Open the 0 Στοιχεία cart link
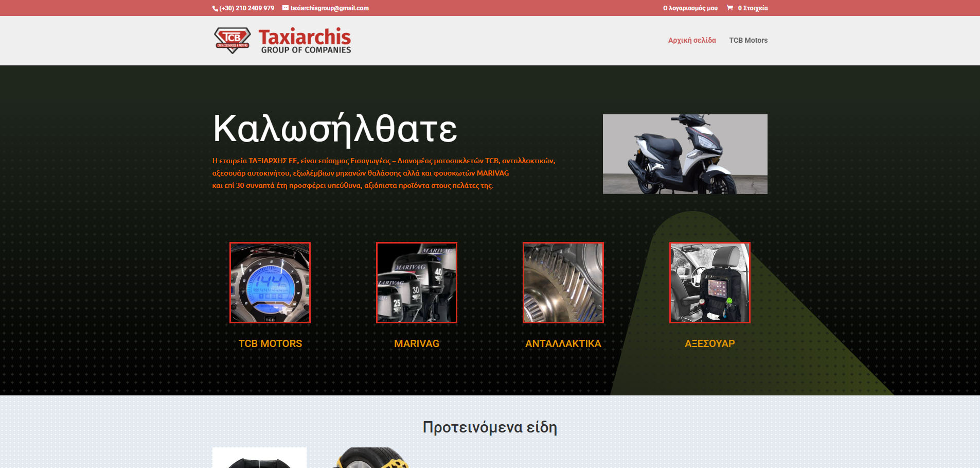The height and width of the screenshot is (468, 980). [x=753, y=8]
